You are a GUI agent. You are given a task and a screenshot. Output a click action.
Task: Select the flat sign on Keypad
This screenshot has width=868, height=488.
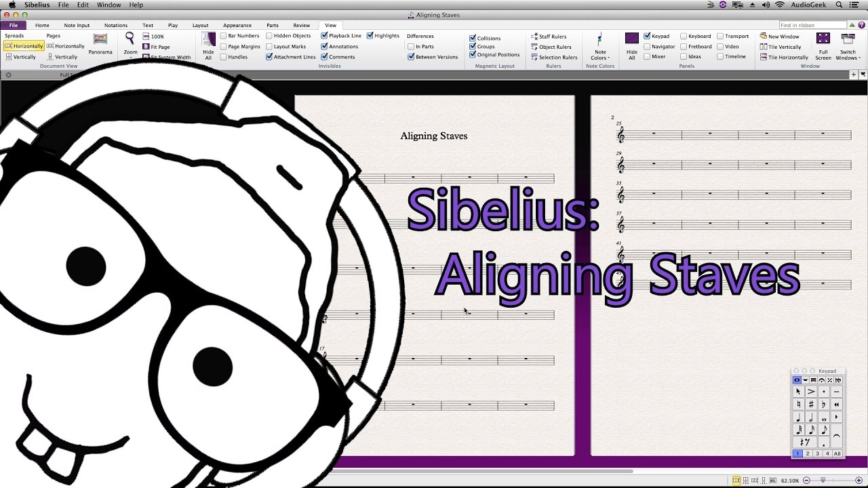824,405
